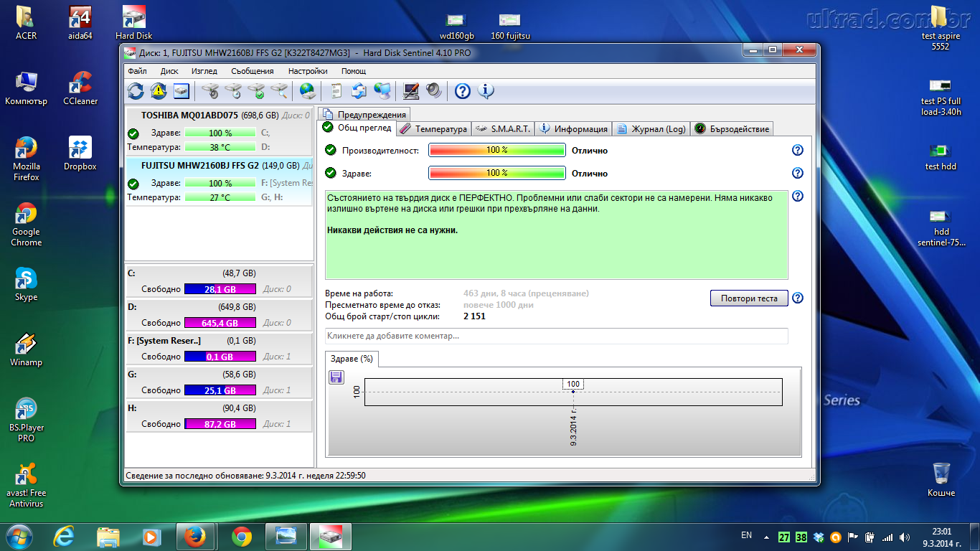Open the Помощ menu
The image size is (980, 551).
point(354,71)
